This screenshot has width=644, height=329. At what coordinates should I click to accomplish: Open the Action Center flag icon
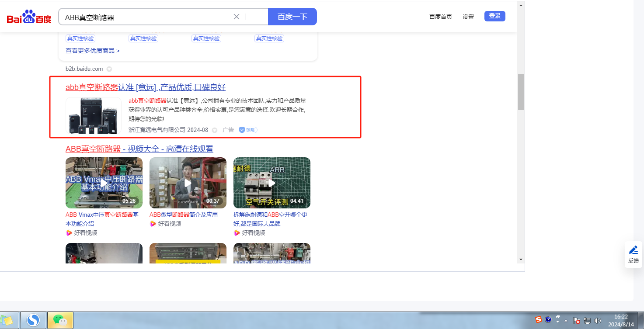coord(577,320)
